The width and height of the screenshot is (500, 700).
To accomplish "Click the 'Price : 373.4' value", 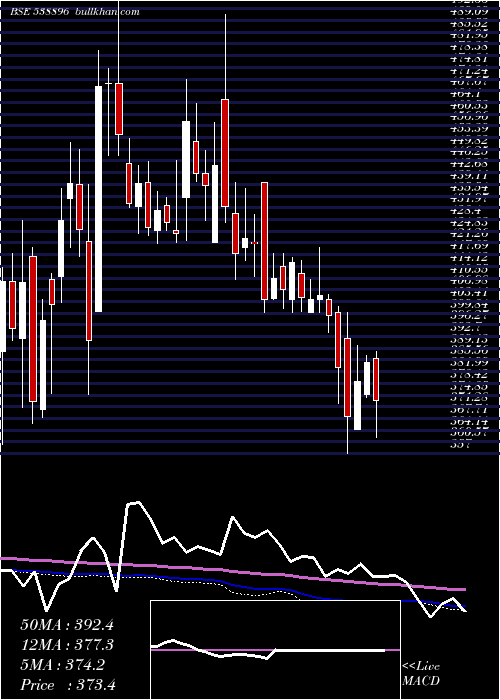I will 67,685.
